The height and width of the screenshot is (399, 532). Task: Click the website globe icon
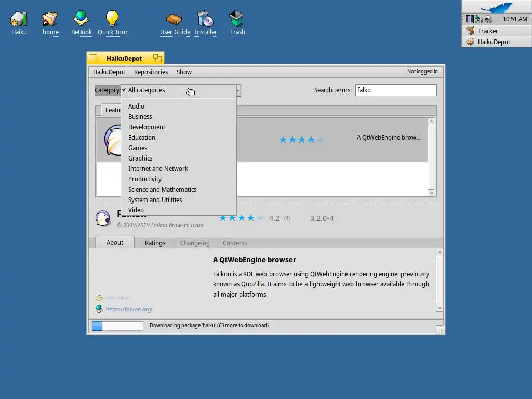coord(99,309)
